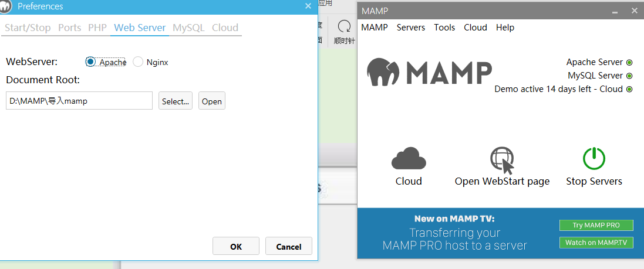The height and width of the screenshot is (269, 644).
Task: Click the Cloud demo status indicator dot
Action: click(x=629, y=89)
